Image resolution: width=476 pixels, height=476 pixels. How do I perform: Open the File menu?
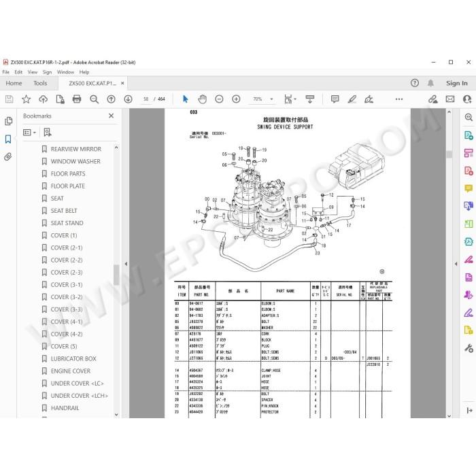tap(5, 72)
